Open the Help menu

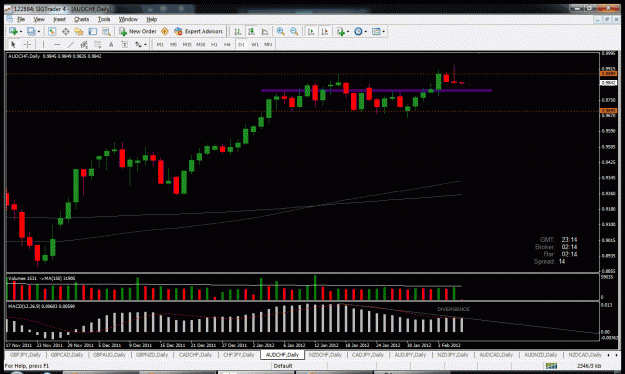click(x=151, y=19)
